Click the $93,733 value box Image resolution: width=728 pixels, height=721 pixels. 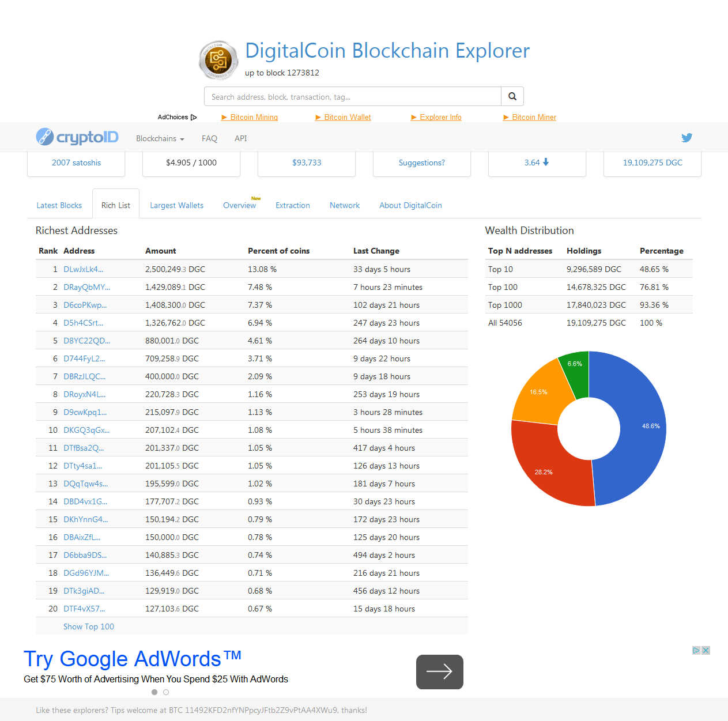click(307, 163)
